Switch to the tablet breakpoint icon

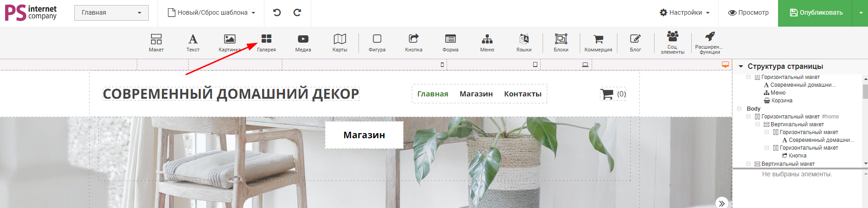[535, 65]
